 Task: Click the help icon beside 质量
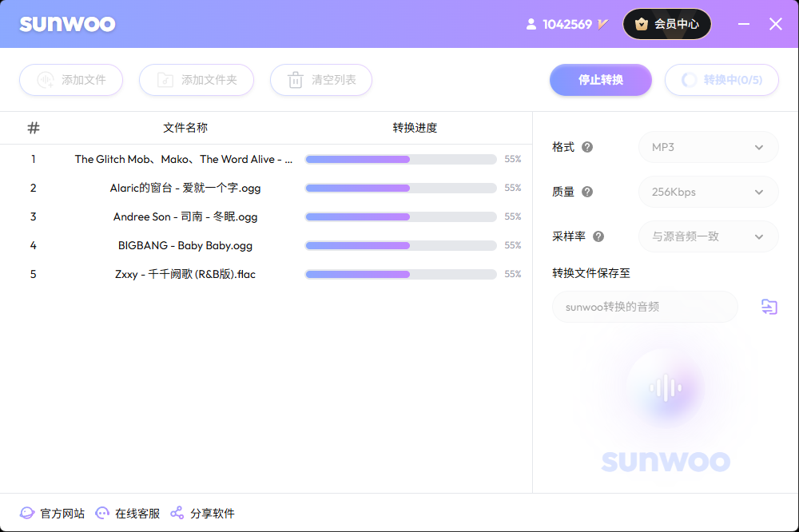point(587,192)
